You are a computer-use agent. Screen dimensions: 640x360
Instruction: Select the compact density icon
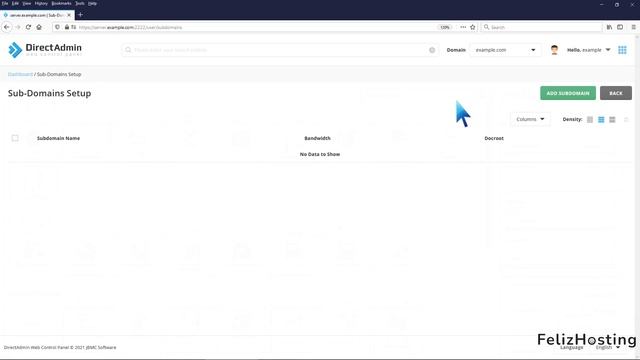(x=590, y=119)
